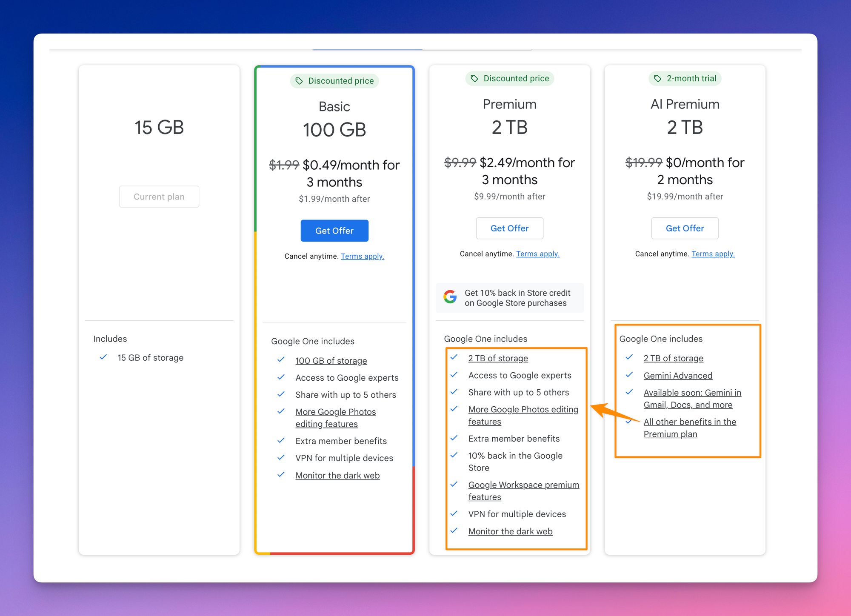Click the 15 GB of storage text
Image resolution: width=851 pixels, height=616 pixels.
(151, 358)
